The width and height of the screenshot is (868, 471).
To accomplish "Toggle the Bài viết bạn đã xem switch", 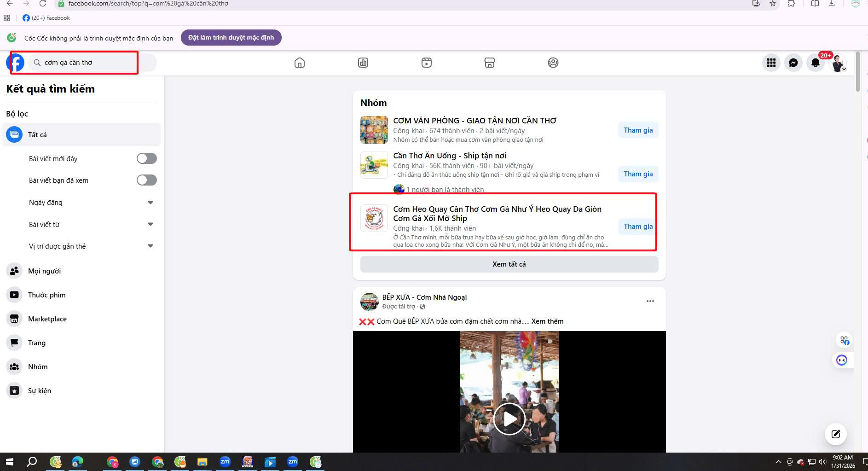I will (x=147, y=180).
